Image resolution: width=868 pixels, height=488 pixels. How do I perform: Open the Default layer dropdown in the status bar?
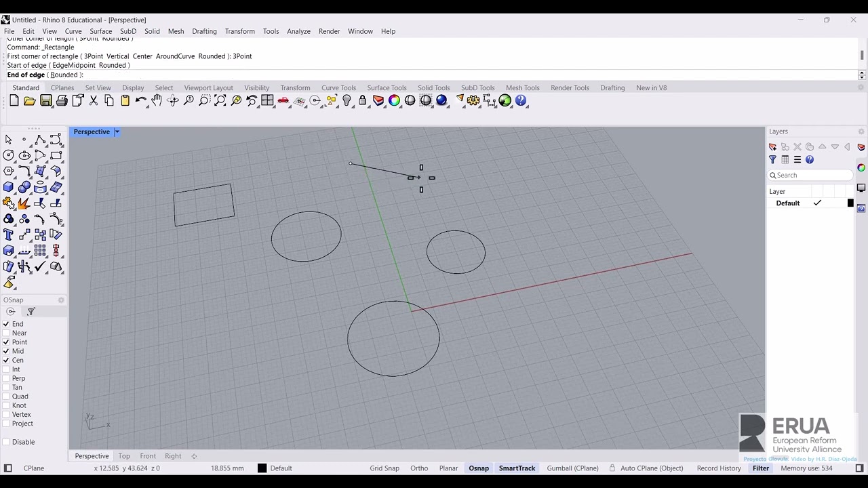pos(281,468)
